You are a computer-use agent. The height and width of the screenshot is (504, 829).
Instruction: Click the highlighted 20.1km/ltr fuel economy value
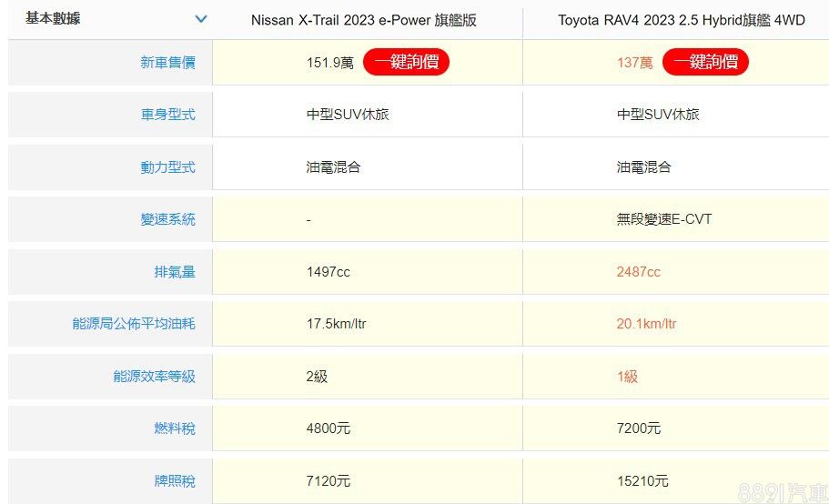pyautogui.click(x=646, y=324)
